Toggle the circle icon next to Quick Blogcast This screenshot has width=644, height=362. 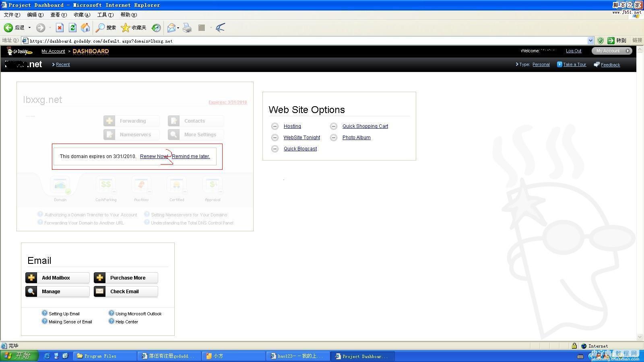pos(275,149)
